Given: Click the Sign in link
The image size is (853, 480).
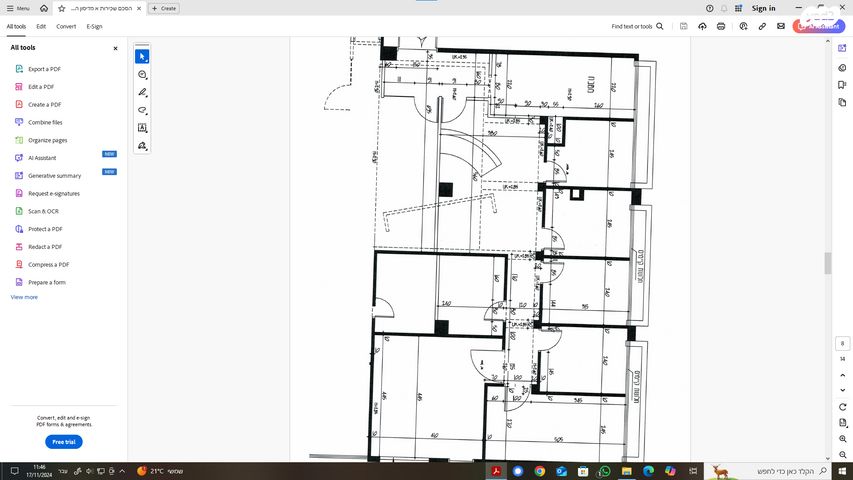Looking at the screenshot, I should pyautogui.click(x=763, y=8).
